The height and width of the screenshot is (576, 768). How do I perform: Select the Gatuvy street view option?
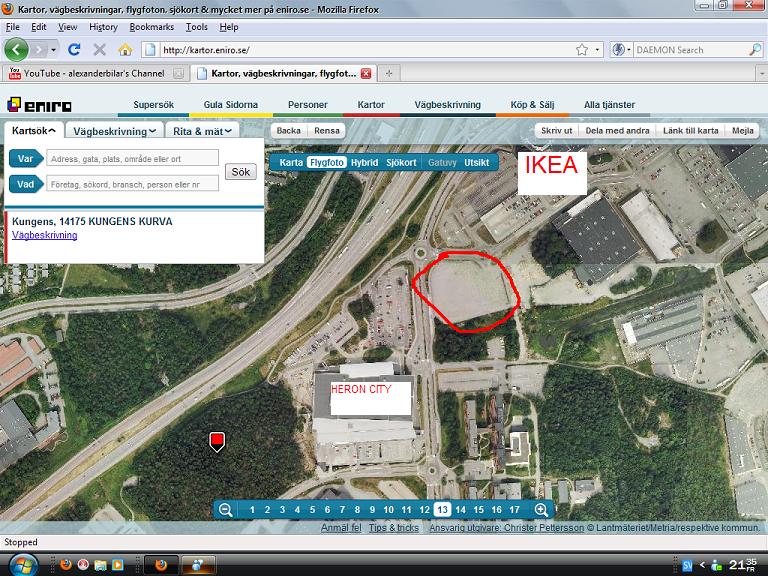pos(442,163)
